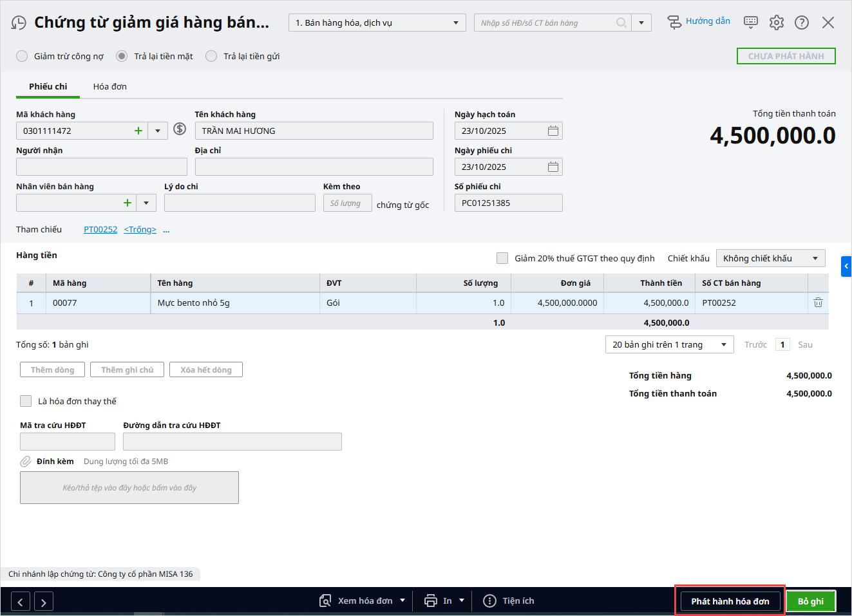852x616 pixels.
Task: Enable Giảm 20% thuế GTGT checkbox
Action: click(x=502, y=258)
